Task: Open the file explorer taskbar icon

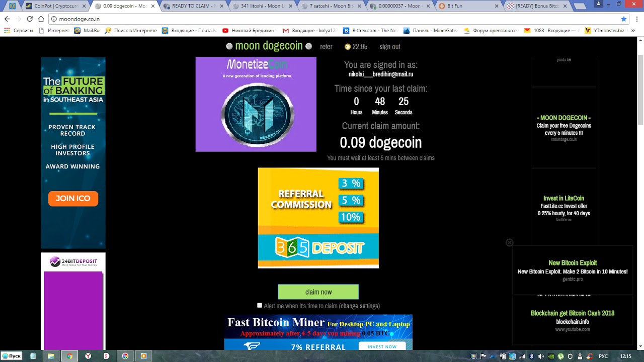Action: click(x=51, y=356)
